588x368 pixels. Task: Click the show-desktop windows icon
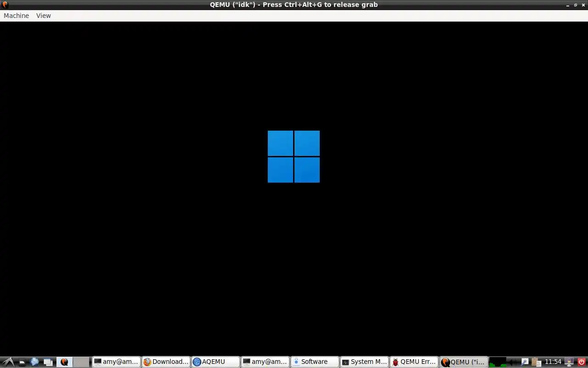[48, 362]
